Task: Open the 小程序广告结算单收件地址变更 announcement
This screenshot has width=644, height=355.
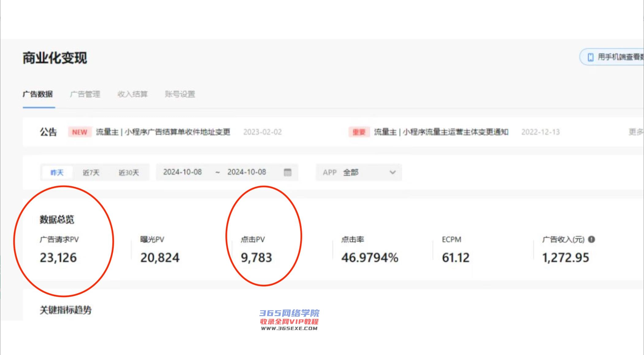Action: pyautogui.click(x=163, y=132)
